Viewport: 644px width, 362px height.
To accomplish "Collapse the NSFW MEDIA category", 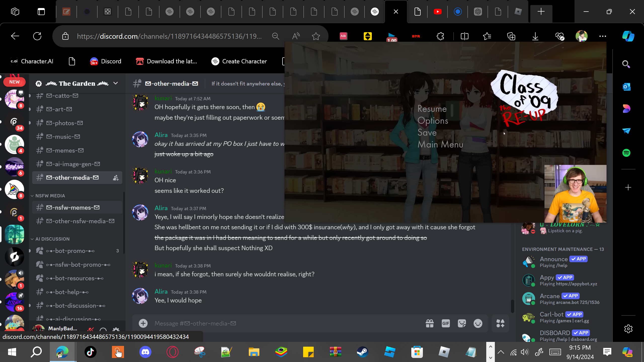I will pyautogui.click(x=50, y=196).
